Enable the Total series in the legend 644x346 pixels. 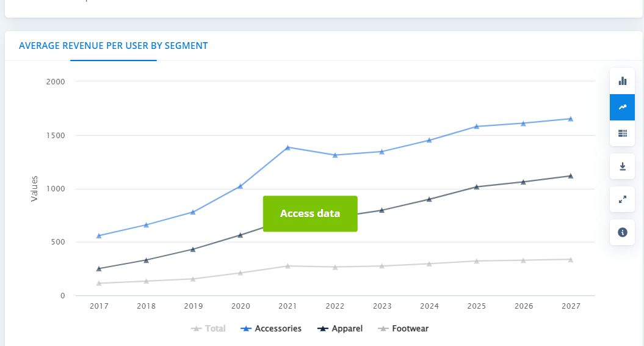click(x=208, y=329)
